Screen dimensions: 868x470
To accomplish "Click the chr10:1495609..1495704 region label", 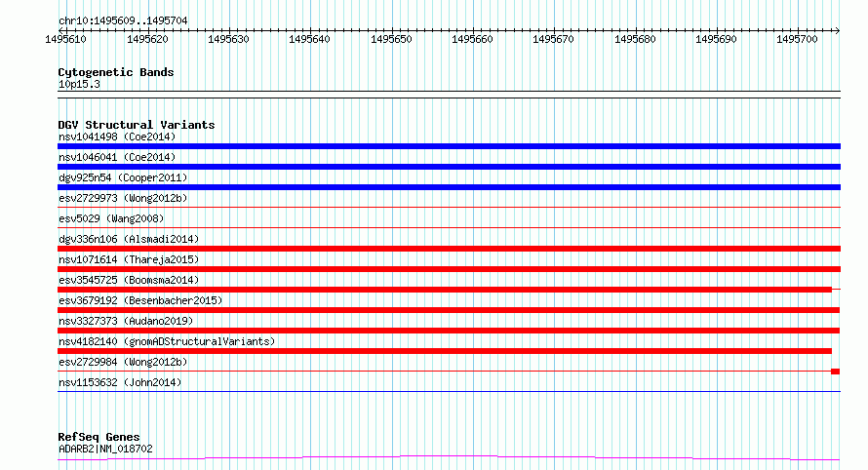I will 123,20.
